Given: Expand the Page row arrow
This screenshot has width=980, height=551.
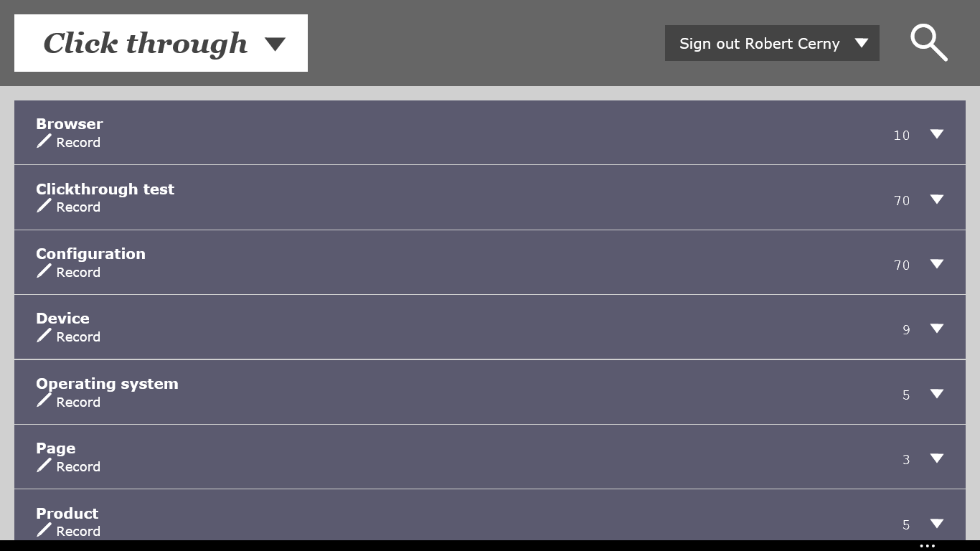Looking at the screenshot, I should [936, 458].
